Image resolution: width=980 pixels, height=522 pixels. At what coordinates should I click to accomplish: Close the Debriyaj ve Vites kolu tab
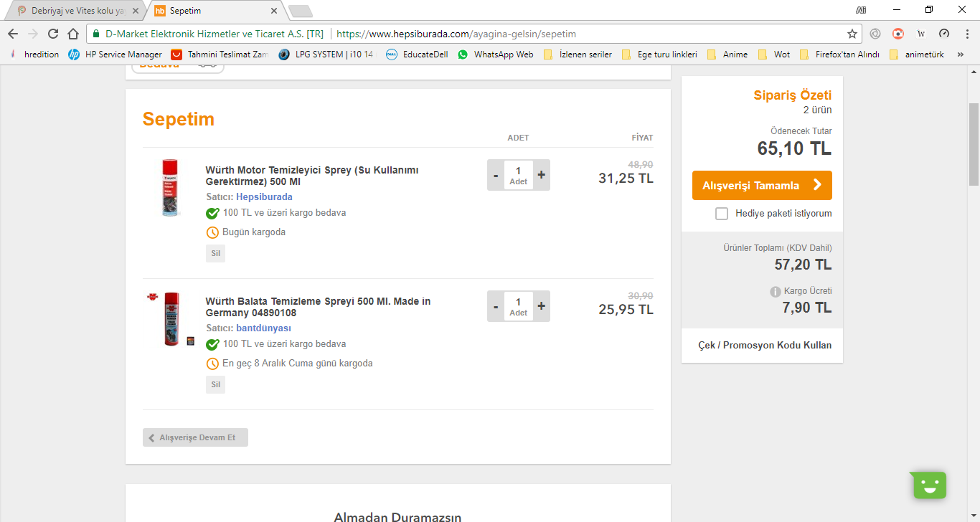[x=136, y=11]
